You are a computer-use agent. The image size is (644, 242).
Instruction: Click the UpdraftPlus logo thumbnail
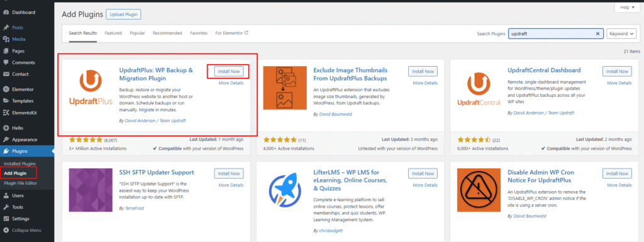(91, 88)
